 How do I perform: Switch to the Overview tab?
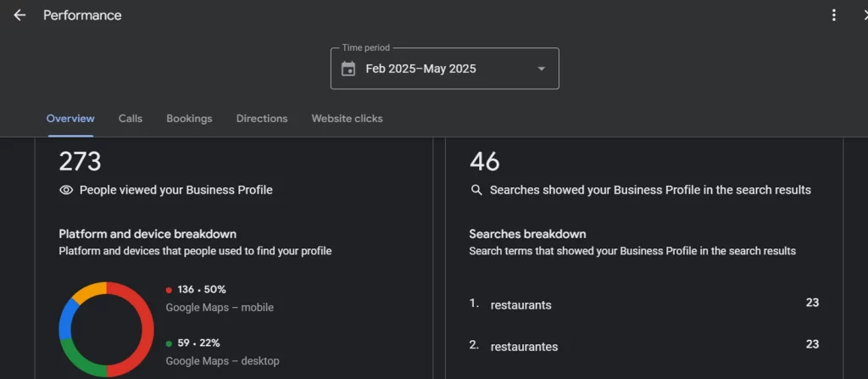(70, 119)
